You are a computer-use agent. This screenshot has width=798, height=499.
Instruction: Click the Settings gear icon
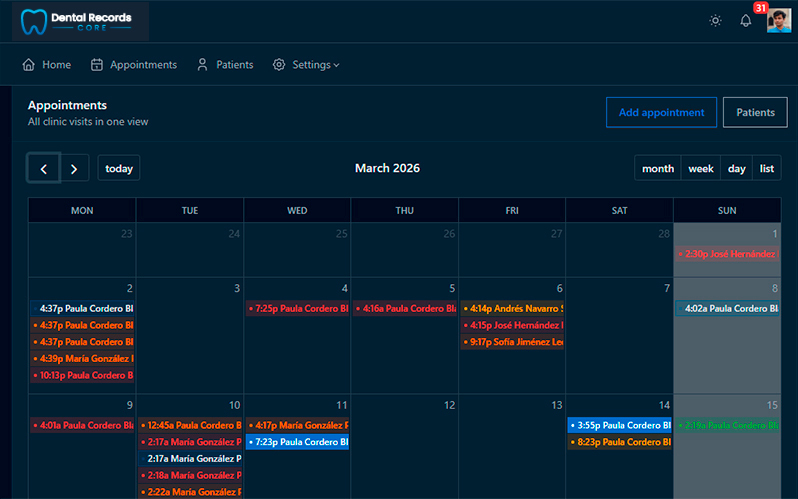click(278, 65)
